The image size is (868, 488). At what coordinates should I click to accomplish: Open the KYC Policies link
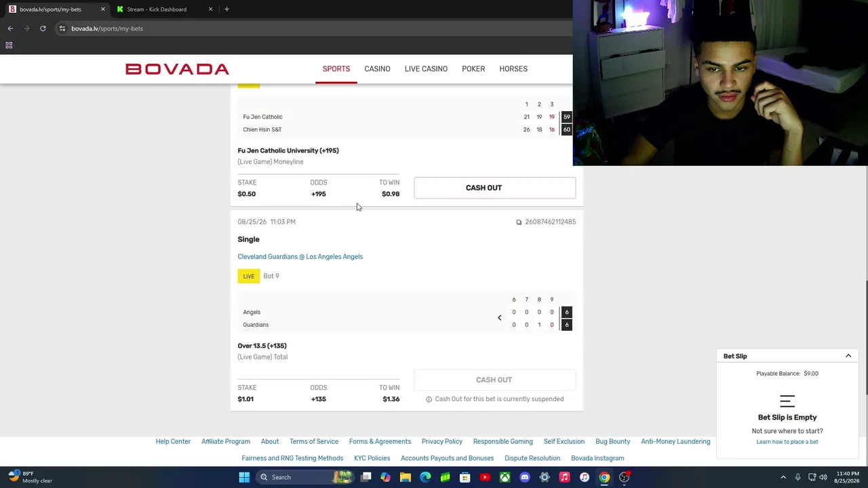click(x=372, y=458)
